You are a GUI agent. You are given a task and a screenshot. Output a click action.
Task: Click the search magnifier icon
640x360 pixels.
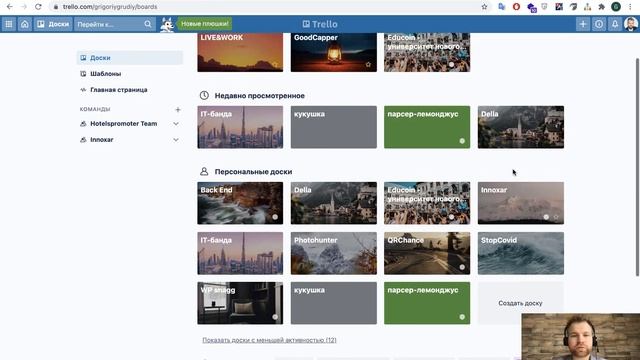148,24
